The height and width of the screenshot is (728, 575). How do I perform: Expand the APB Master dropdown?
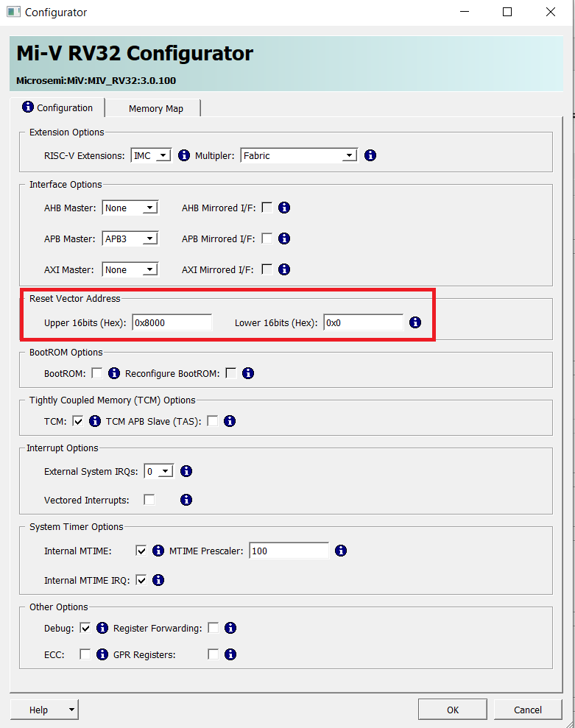click(x=130, y=238)
